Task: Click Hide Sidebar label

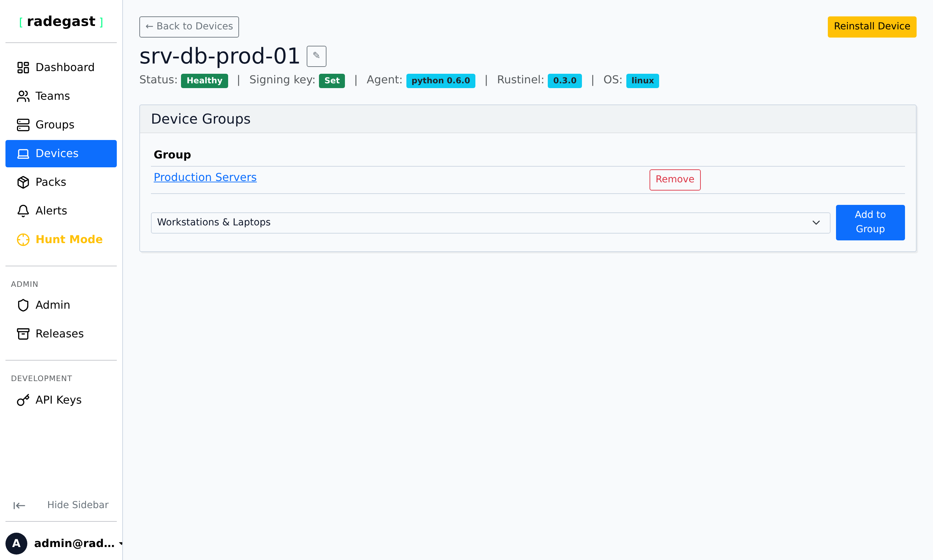Action: [78, 505]
